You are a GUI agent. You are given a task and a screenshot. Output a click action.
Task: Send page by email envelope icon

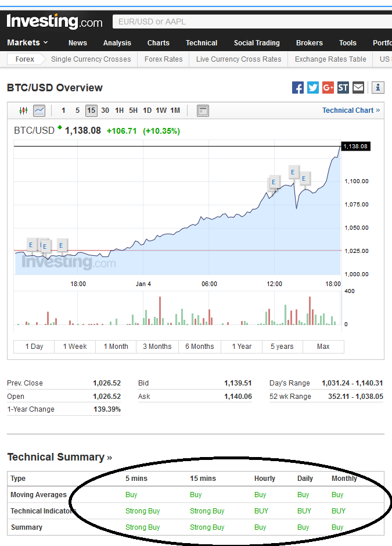(x=358, y=87)
